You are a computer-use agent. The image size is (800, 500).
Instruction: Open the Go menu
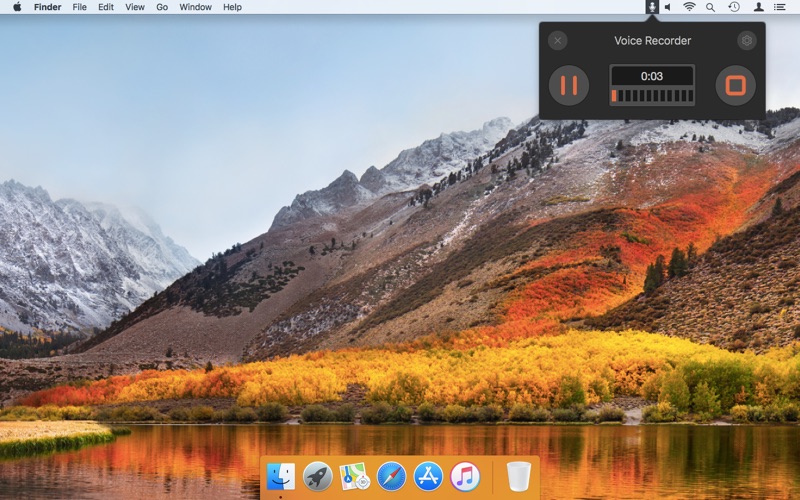click(162, 7)
